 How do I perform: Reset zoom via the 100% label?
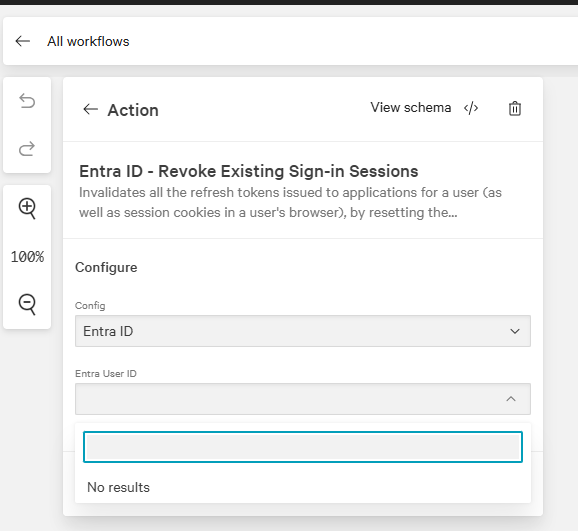click(x=27, y=257)
